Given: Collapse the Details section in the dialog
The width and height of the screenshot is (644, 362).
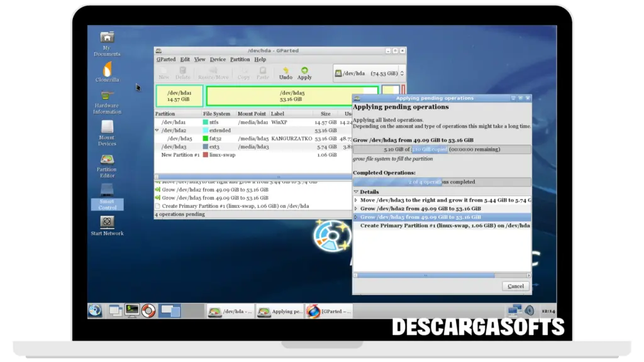Looking at the screenshot, I should point(356,192).
